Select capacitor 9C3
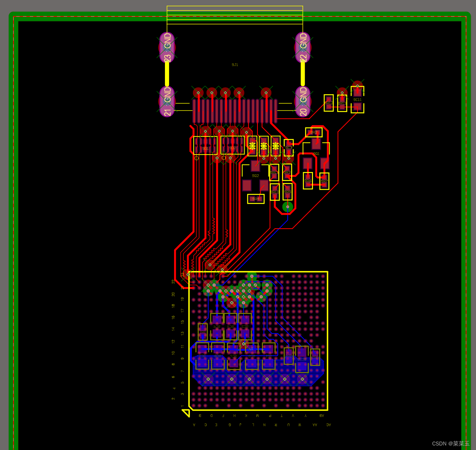The image size is (476, 450). pyautogui.click(x=289, y=147)
